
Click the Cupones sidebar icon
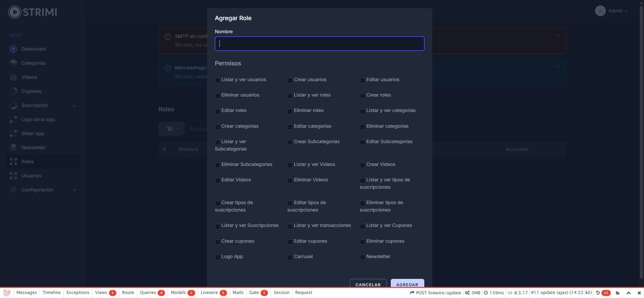click(x=13, y=91)
